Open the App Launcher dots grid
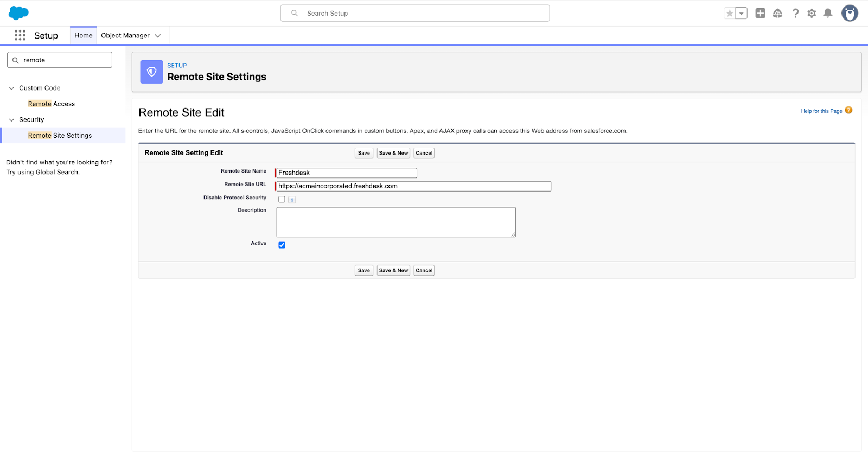 [20, 35]
